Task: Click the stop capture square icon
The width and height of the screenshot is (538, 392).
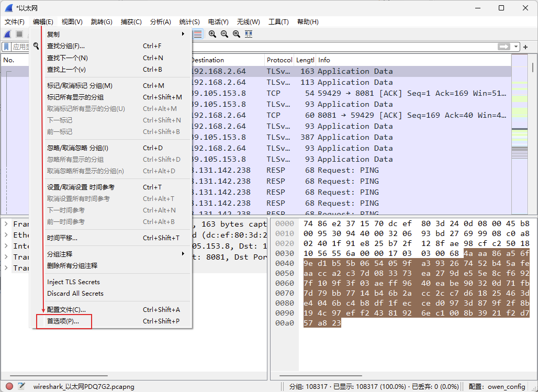Action: 19,34
